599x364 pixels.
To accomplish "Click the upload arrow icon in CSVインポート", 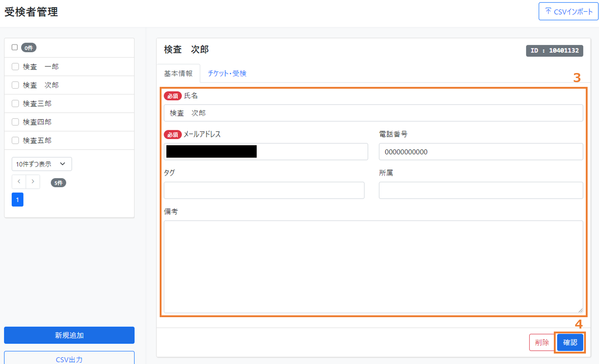I will click(548, 11).
